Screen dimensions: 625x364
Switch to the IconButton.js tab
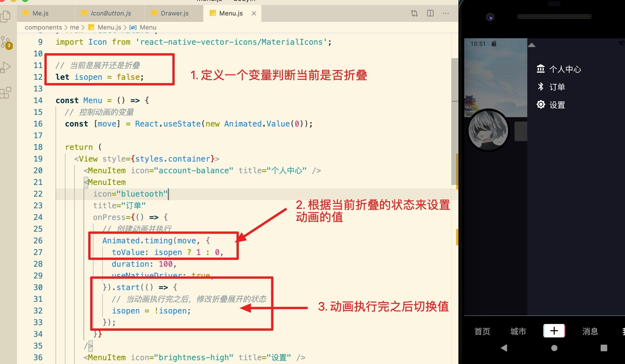click(x=110, y=13)
